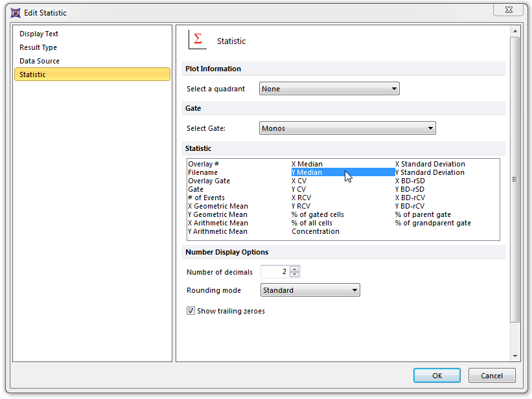This screenshot has height=399, width=532.
Task: Open the Select a quadrant dropdown
Action: tap(329, 89)
